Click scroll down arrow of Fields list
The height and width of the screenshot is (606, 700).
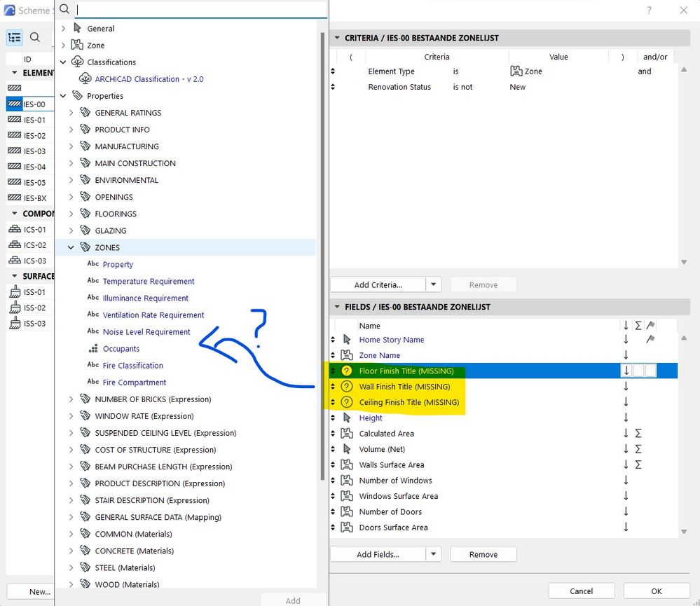point(683,532)
